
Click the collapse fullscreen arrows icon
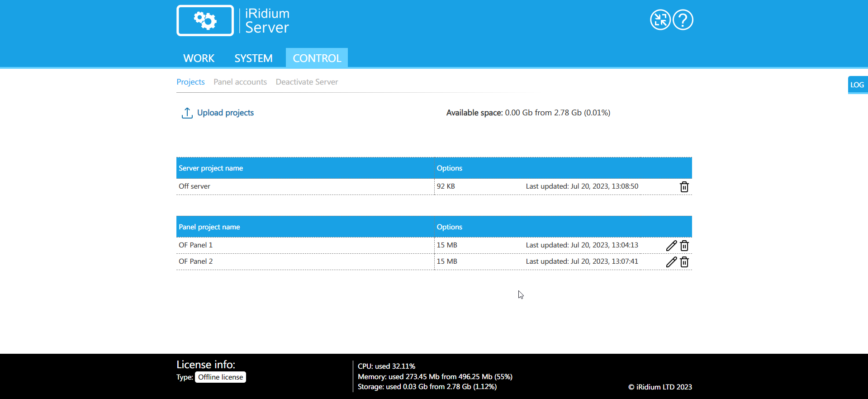[660, 20]
